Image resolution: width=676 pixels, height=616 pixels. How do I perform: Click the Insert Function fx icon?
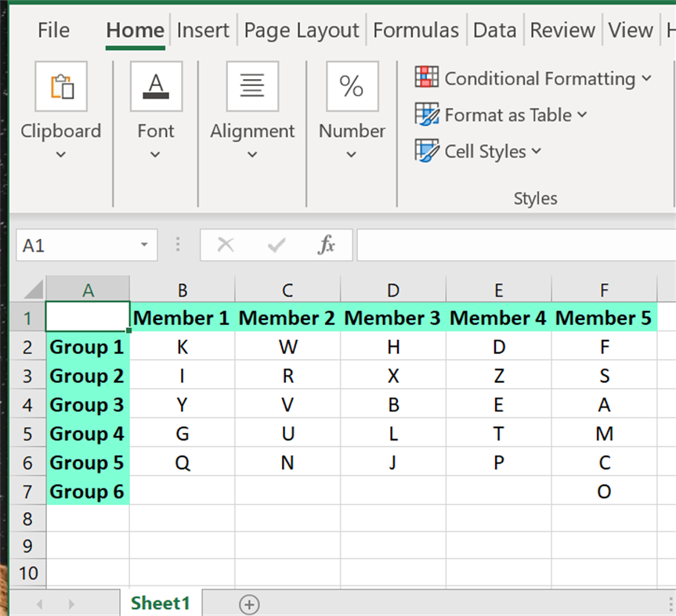click(329, 245)
